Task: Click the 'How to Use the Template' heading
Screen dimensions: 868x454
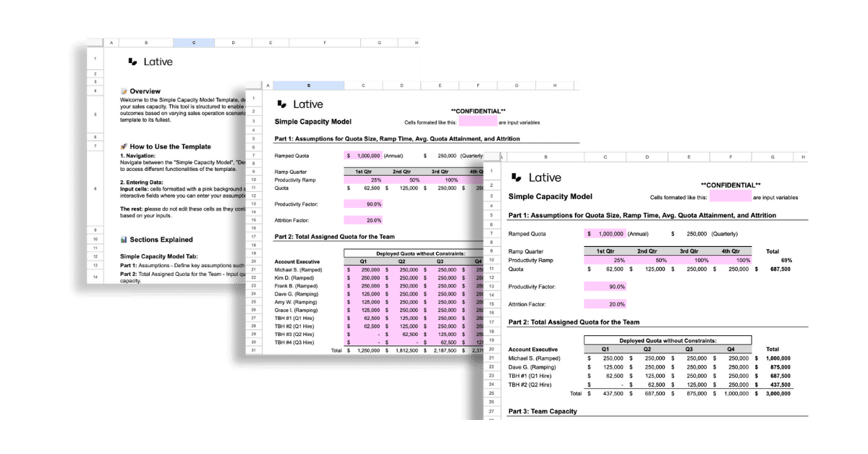Action: [165, 146]
